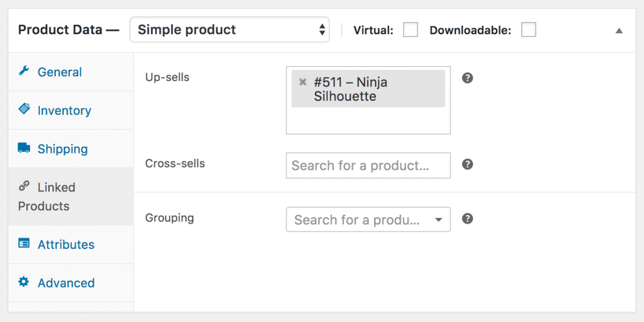Viewport: 644px width, 322px height.
Task: Open the Simple product type dropdown
Action: (x=230, y=30)
